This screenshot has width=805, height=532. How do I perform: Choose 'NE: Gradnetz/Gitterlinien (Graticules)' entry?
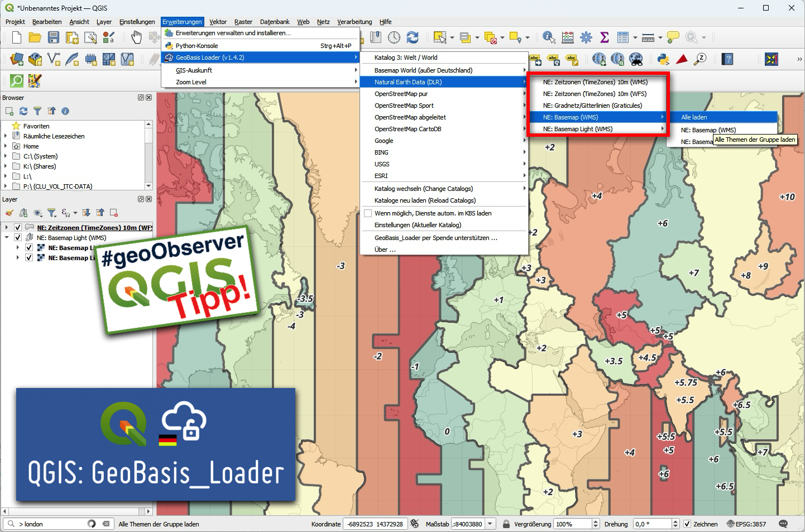(597, 106)
